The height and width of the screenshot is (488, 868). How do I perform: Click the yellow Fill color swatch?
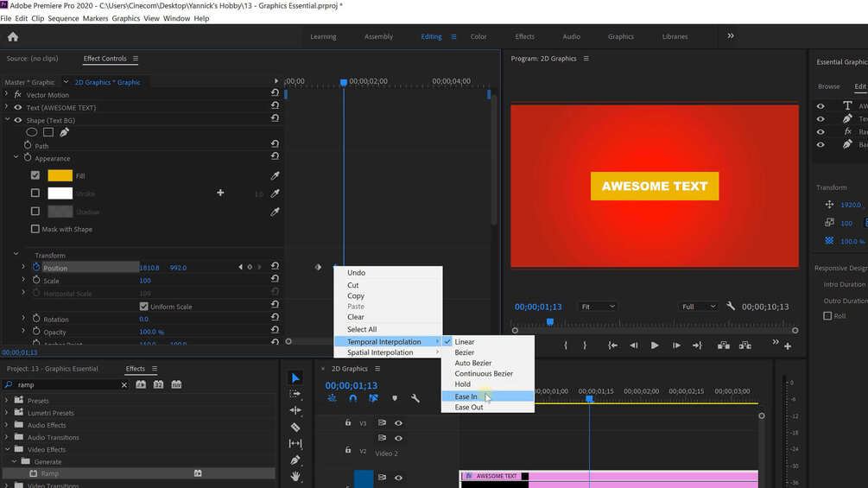point(60,175)
